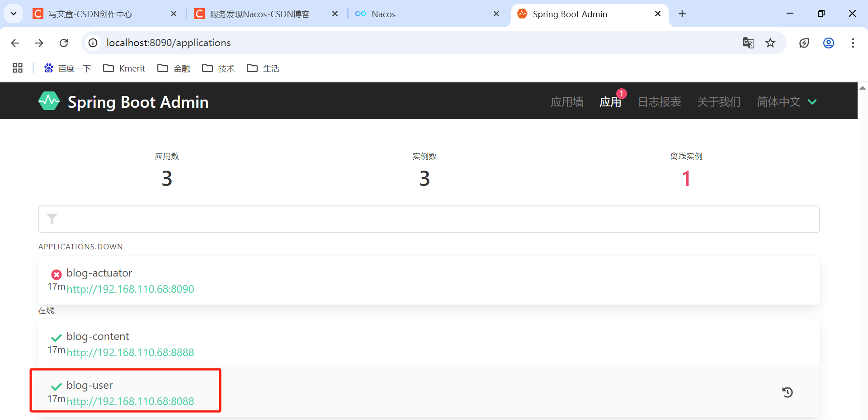Close the 服务发现Nacos-CSDN博客 tab
Viewport: 868px width, 420px height.
335,14
